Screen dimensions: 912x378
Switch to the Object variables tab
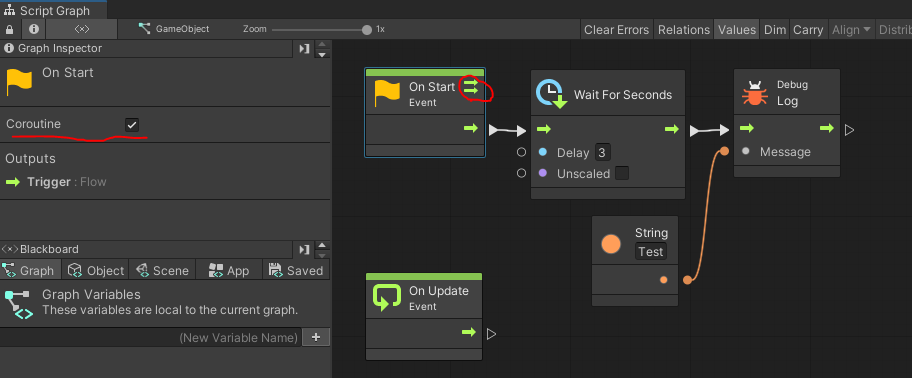tap(96, 270)
